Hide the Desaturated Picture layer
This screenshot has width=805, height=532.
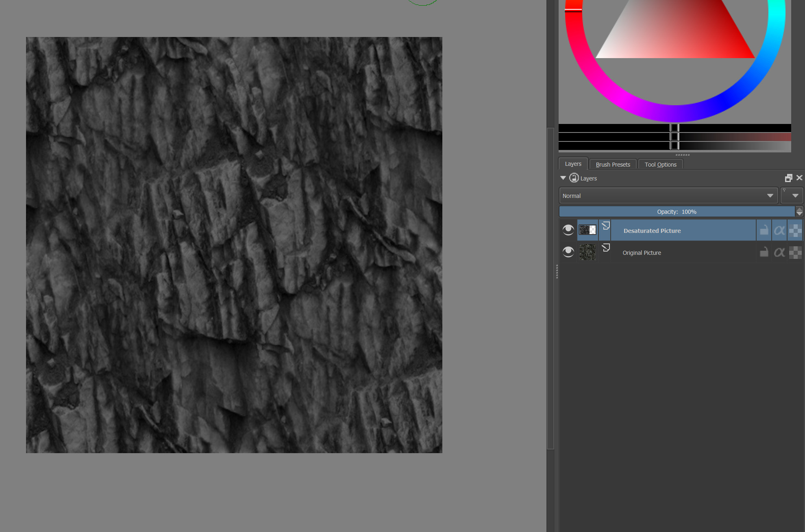[x=568, y=230]
